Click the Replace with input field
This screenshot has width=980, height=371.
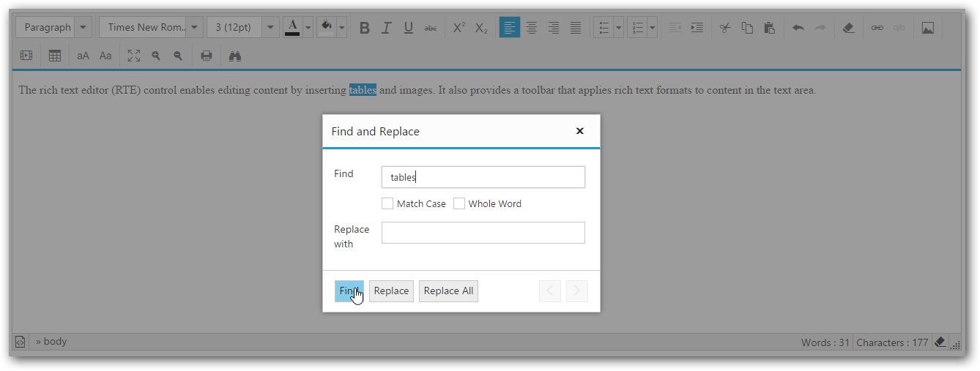483,233
